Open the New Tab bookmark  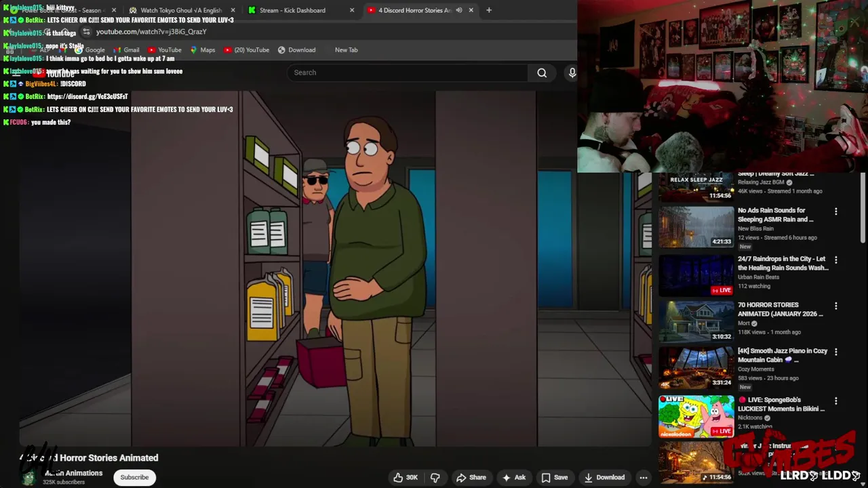[346, 49]
